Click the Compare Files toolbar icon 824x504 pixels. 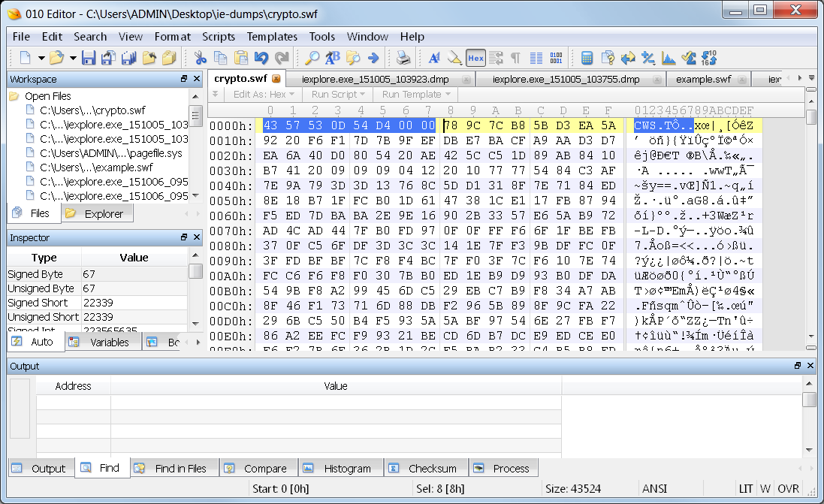tap(608, 58)
